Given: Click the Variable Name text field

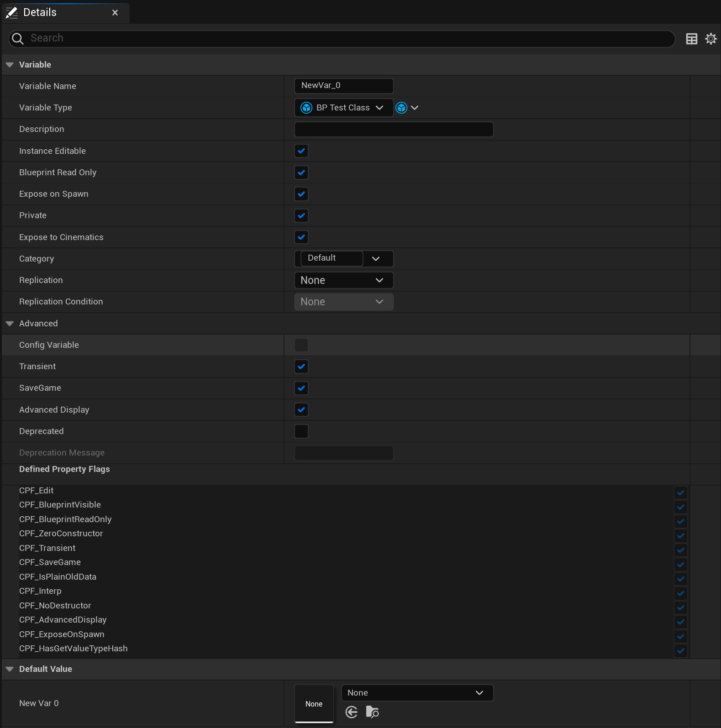Looking at the screenshot, I should point(343,86).
